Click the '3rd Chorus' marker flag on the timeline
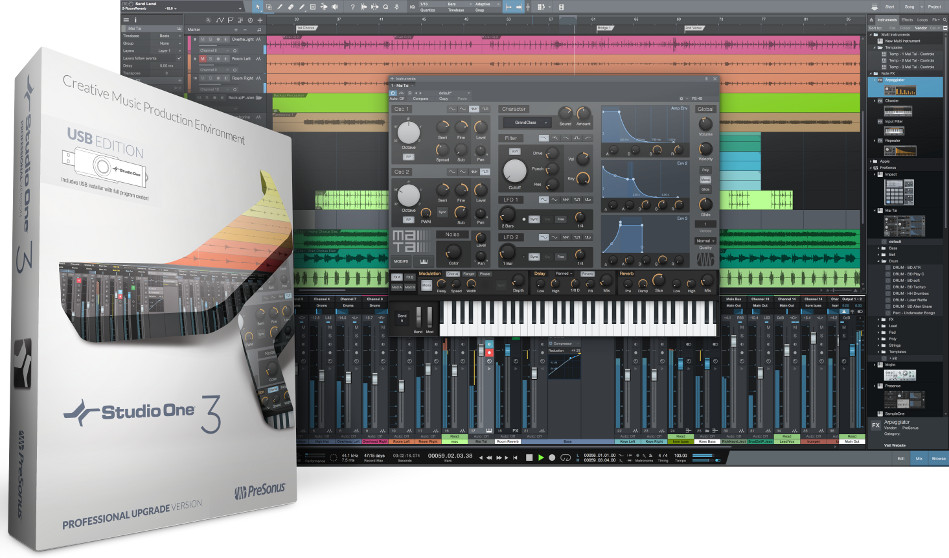Image resolution: width=949 pixels, height=558 pixels. point(306,28)
